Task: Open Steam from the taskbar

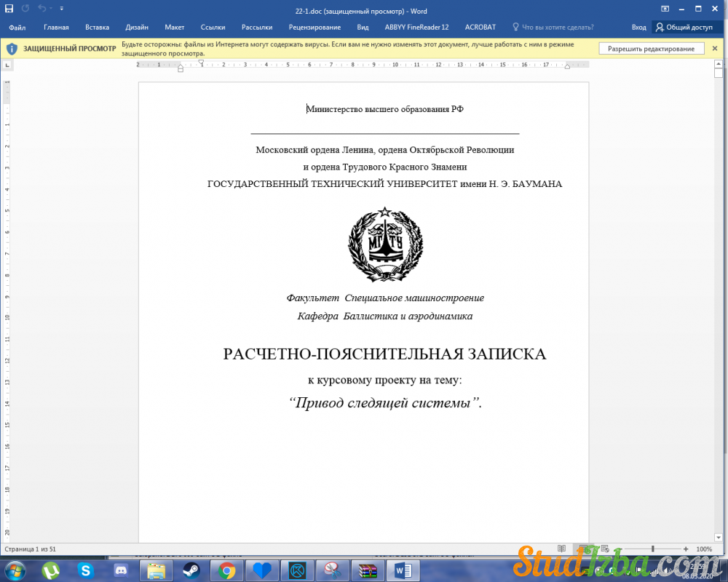Action: pos(191,570)
